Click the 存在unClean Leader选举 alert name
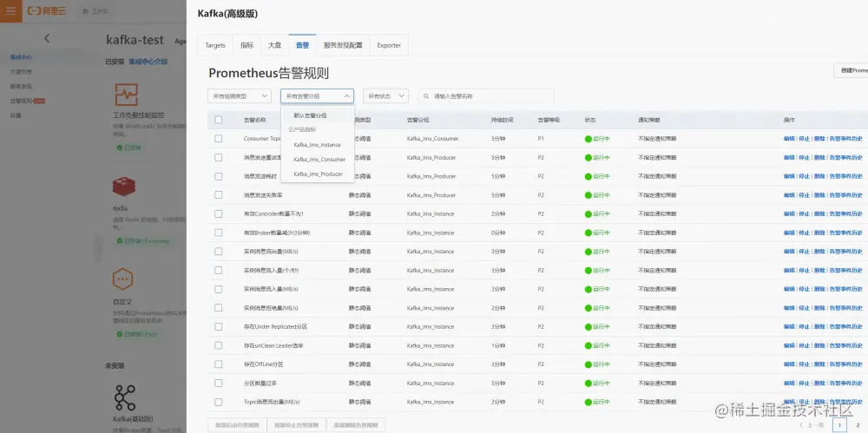868x433 pixels. pyautogui.click(x=273, y=345)
